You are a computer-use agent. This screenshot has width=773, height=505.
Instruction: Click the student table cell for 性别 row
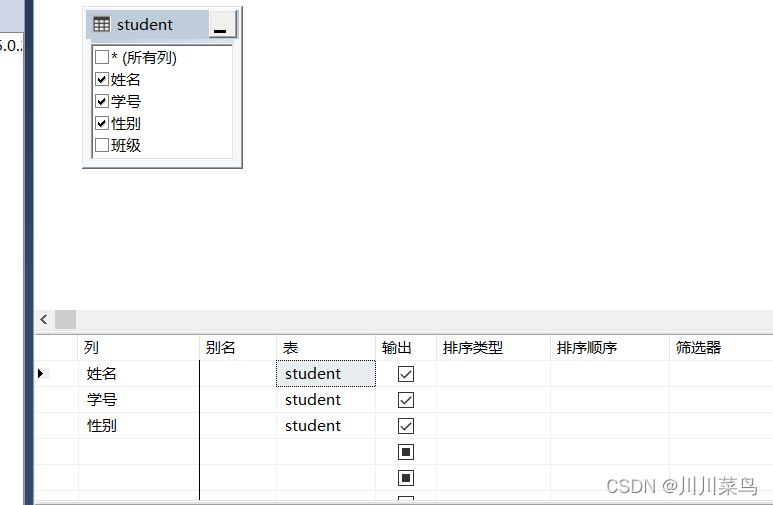(x=326, y=426)
